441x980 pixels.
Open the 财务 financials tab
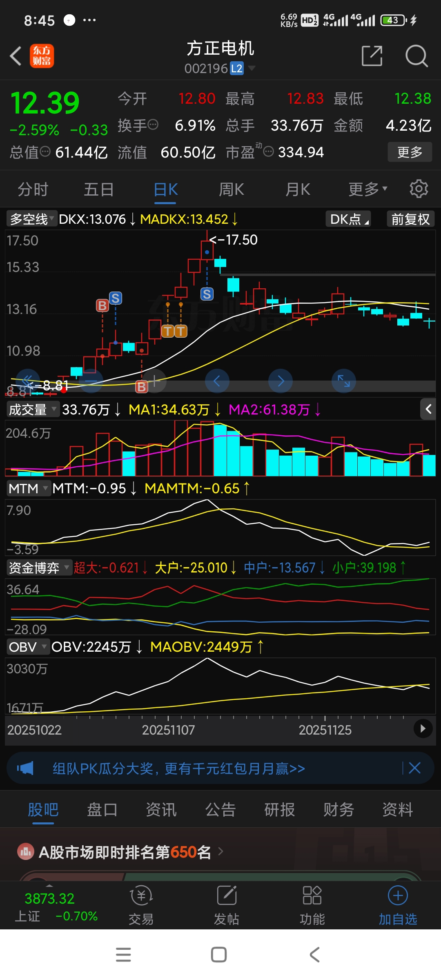[x=339, y=809]
